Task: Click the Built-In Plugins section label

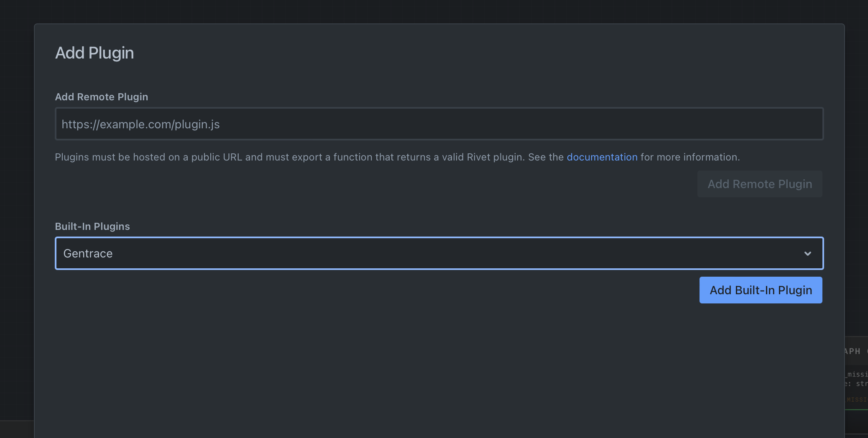Action: (92, 227)
